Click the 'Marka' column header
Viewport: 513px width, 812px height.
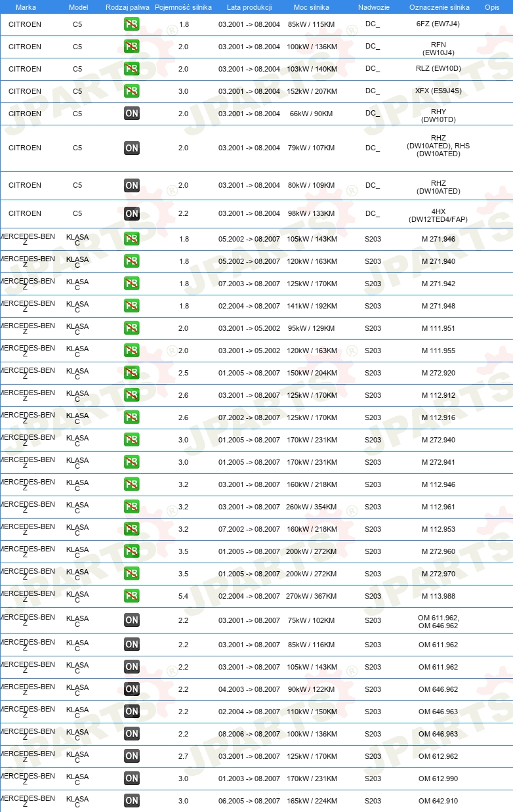(26, 7)
